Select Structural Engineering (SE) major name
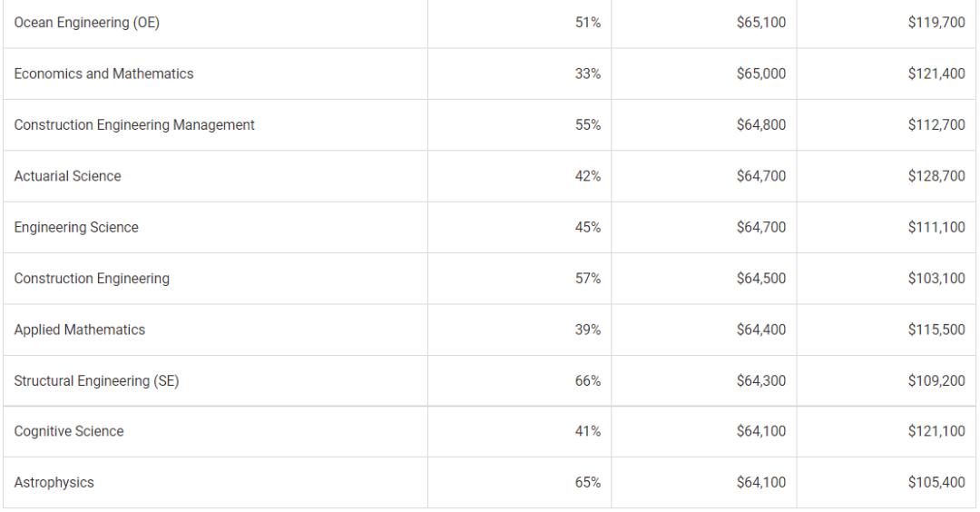The image size is (980, 512). coord(96,381)
